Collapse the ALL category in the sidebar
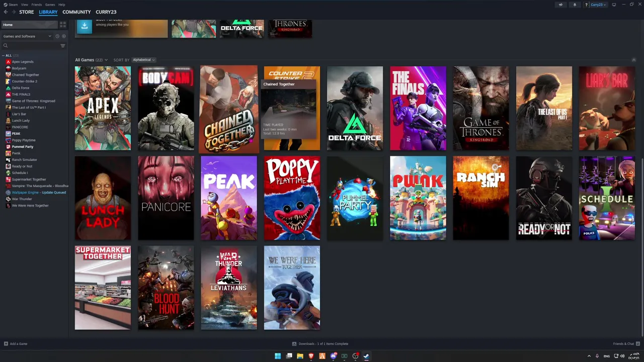The image size is (644, 362). 3,55
